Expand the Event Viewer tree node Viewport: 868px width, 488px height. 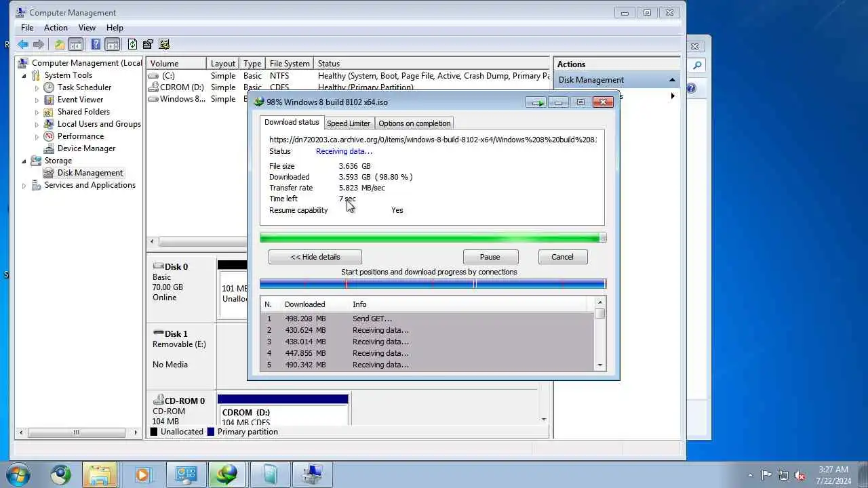[37, 100]
